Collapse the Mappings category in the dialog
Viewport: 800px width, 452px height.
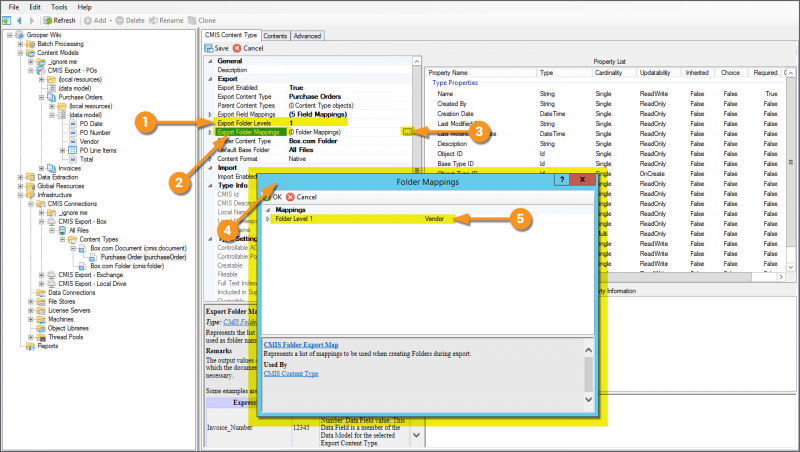pyautogui.click(x=268, y=210)
